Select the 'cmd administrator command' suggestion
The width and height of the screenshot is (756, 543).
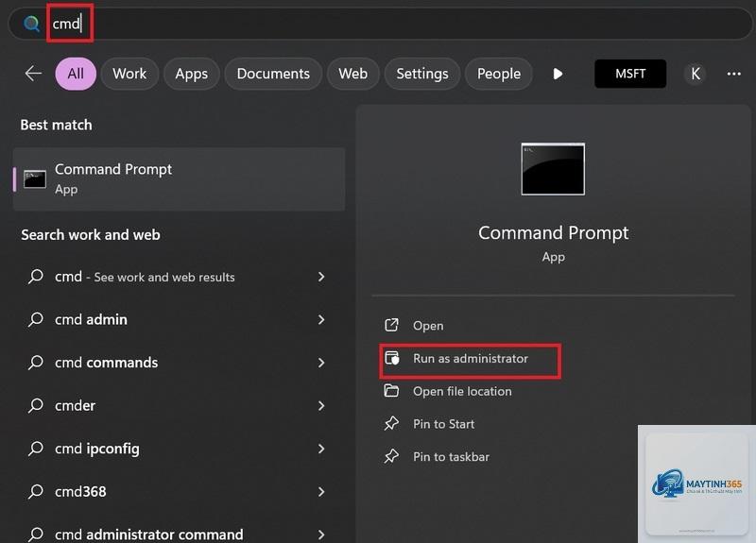(179, 532)
